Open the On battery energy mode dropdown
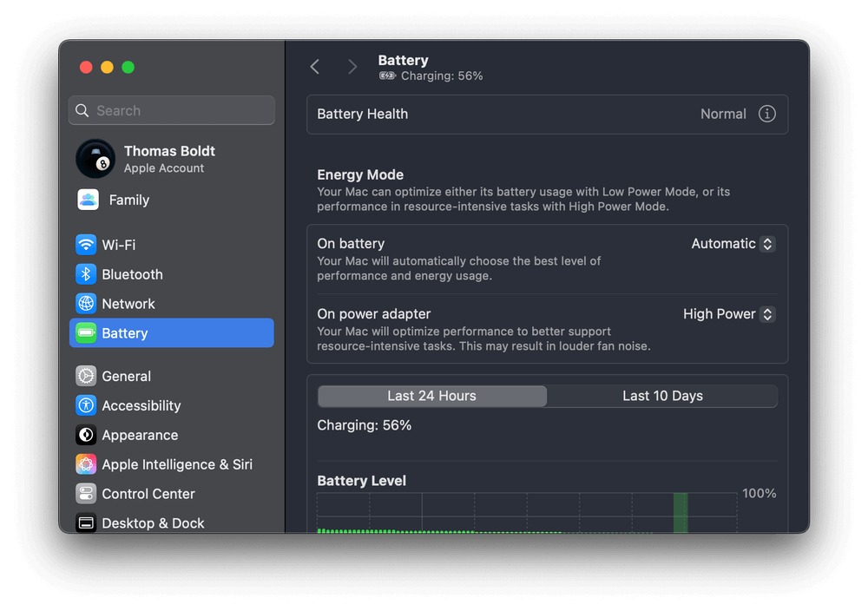868x611 pixels. click(x=733, y=244)
